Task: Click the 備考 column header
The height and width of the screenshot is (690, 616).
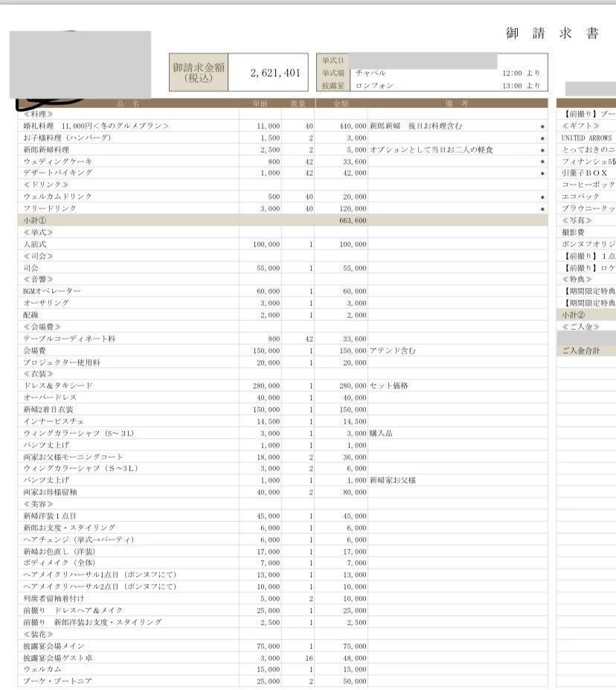Action: (457, 103)
